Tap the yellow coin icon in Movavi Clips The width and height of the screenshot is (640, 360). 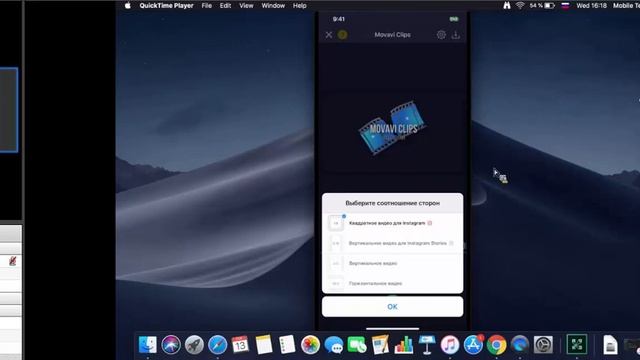(342, 35)
